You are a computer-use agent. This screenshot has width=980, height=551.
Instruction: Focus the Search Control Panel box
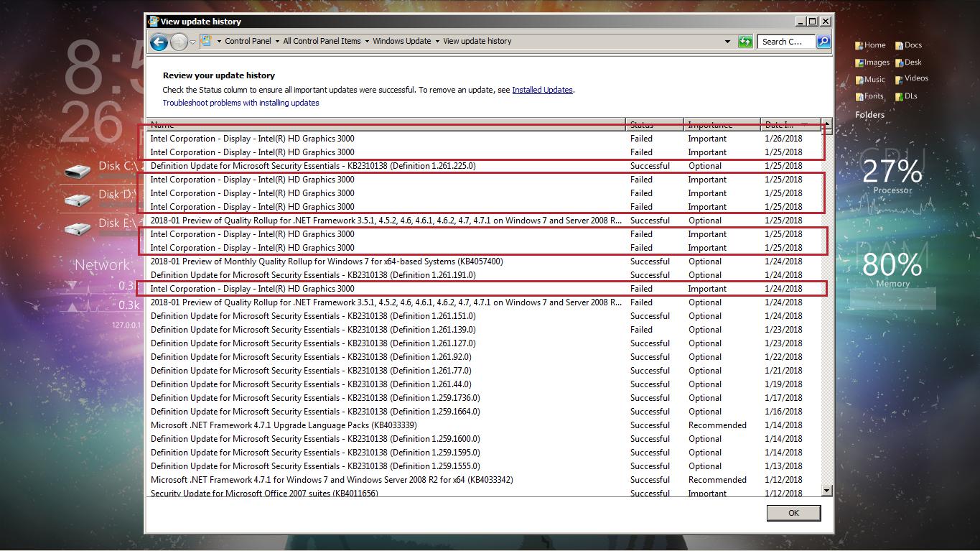[786, 42]
